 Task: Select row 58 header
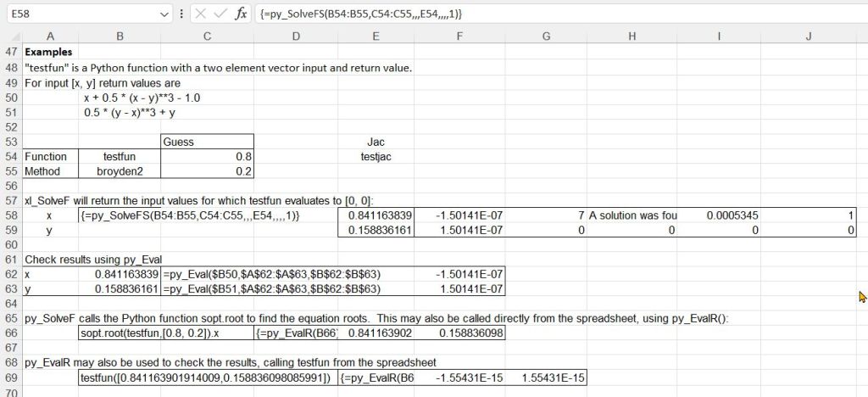tap(11, 215)
